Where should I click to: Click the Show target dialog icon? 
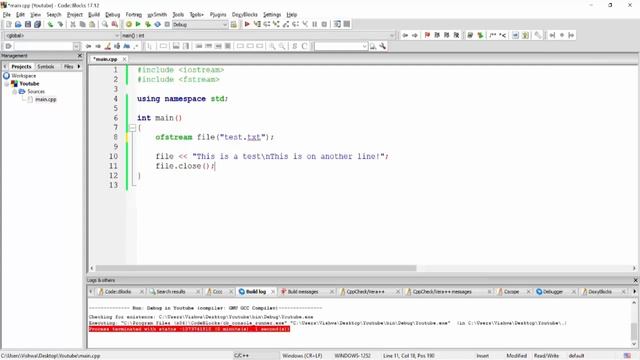(233, 24)
